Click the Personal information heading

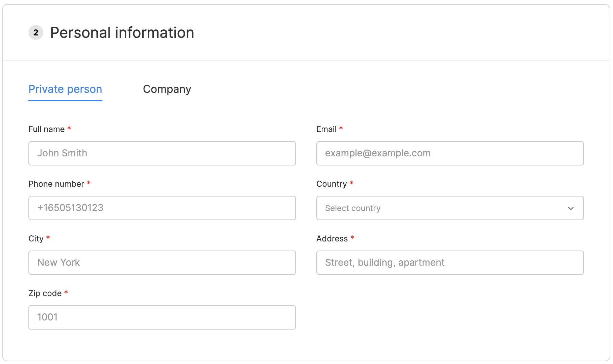pos(122,33)
